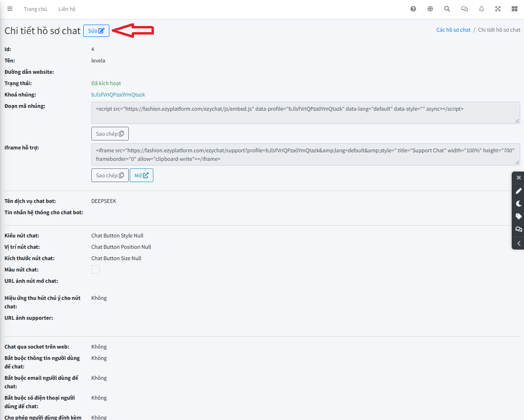Open notifications bell icon
524x420 pixels.
(x=481, y=9)
